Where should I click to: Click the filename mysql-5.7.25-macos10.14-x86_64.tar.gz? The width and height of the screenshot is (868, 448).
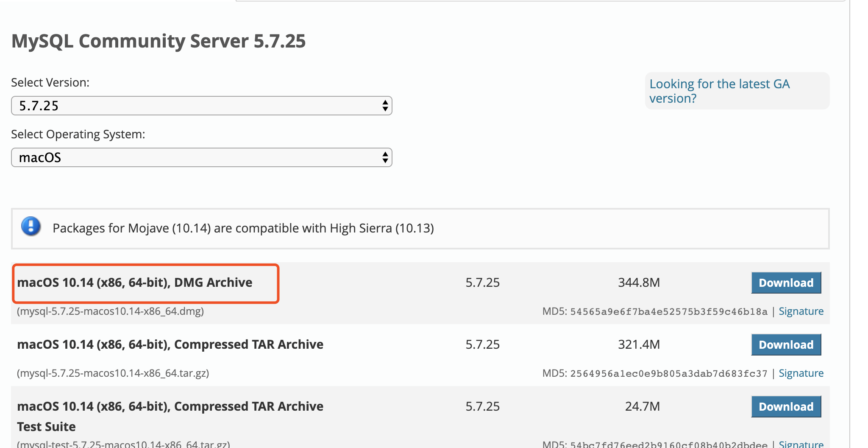click(x=113, y=373)
